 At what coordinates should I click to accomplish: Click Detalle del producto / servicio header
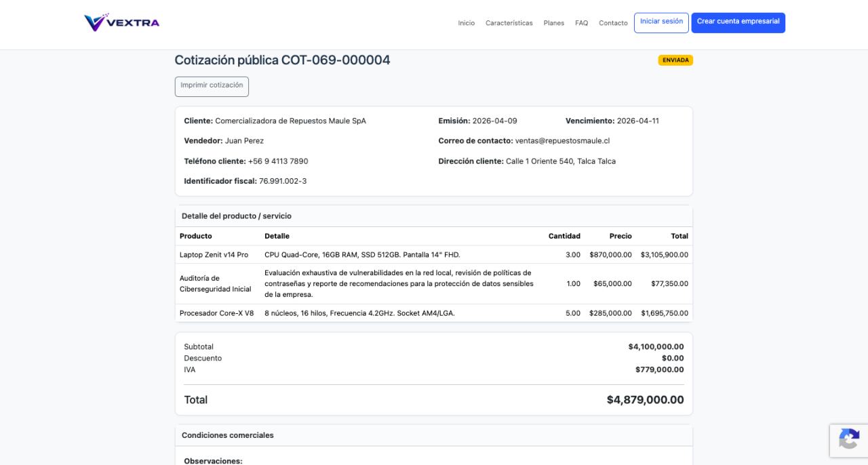click(x=237, y=216)
